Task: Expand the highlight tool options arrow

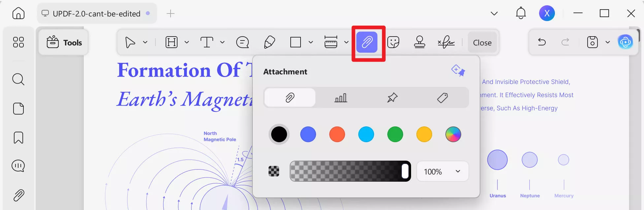Action: coord(187,42)
